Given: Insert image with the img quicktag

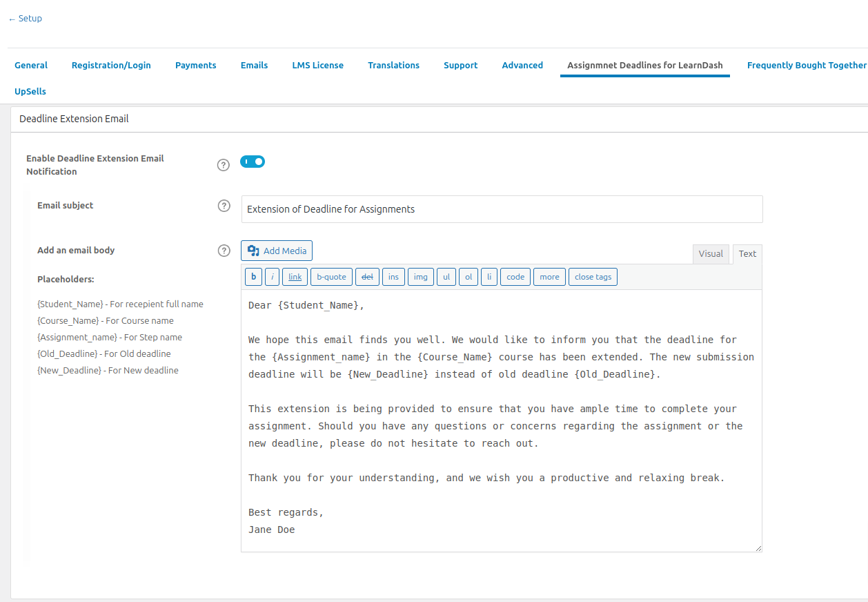Looking at the screenshot, I should (x=420, y=277).
